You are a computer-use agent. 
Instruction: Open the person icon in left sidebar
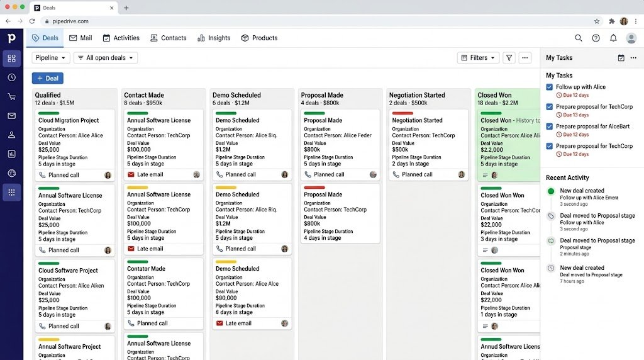coord(11,135)
